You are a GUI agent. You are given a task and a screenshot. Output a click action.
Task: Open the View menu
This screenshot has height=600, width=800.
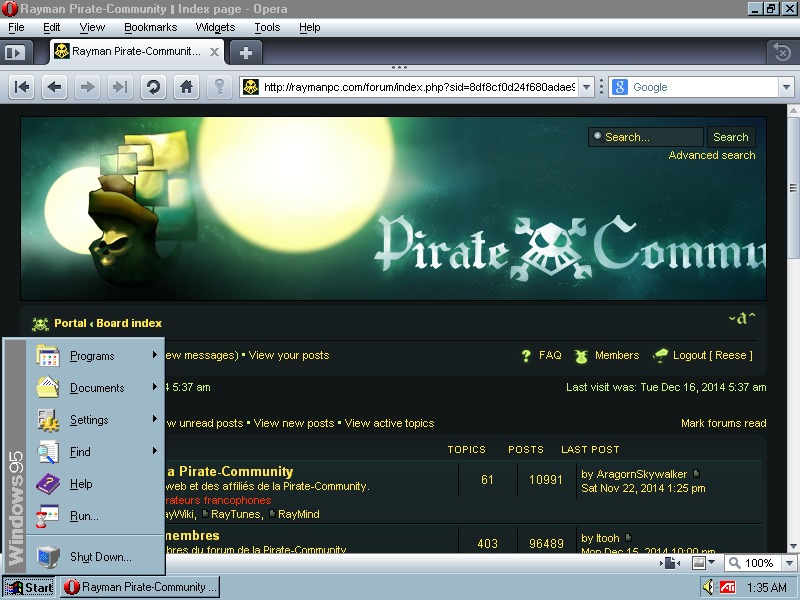pyautogui.click(x=92, y=27)
